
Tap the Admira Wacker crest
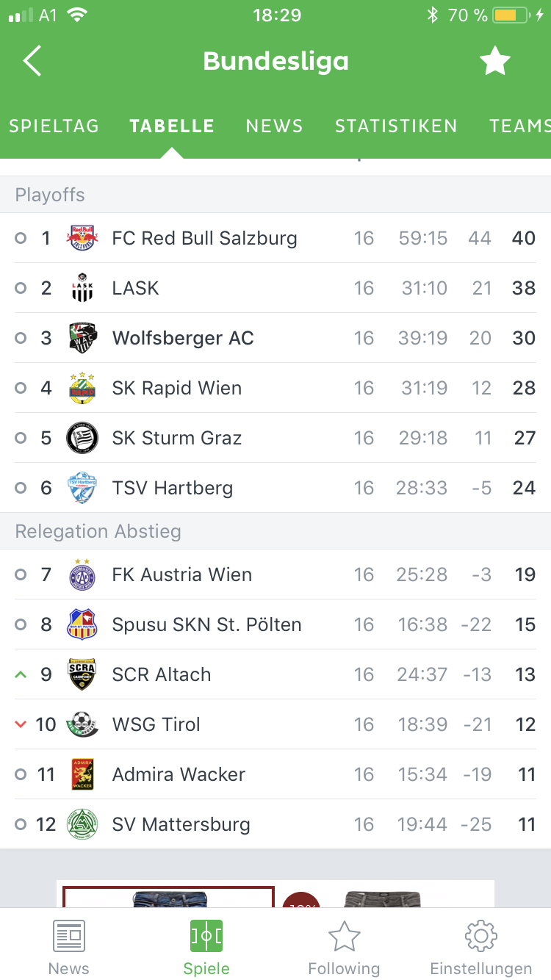(x=82, y=774)
